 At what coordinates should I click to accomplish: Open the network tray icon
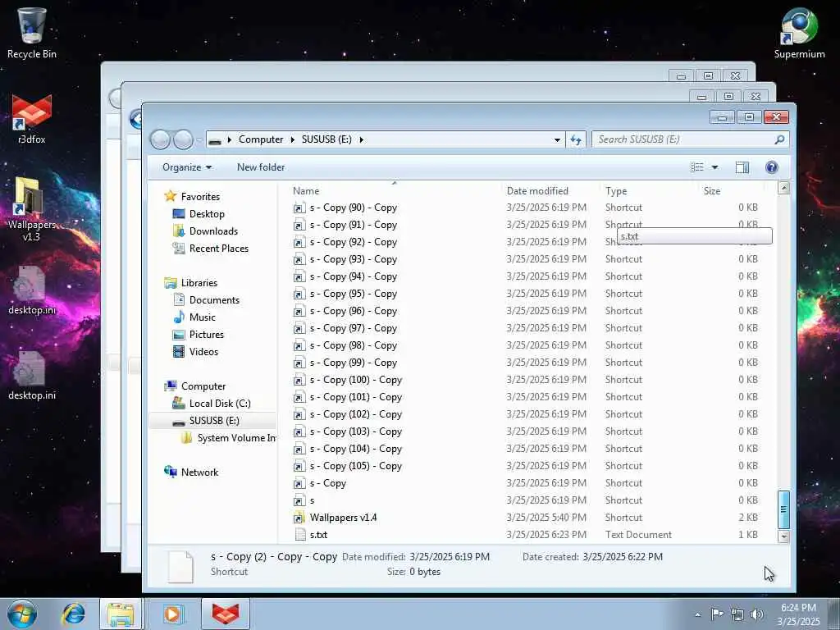[x=737, y=614]
